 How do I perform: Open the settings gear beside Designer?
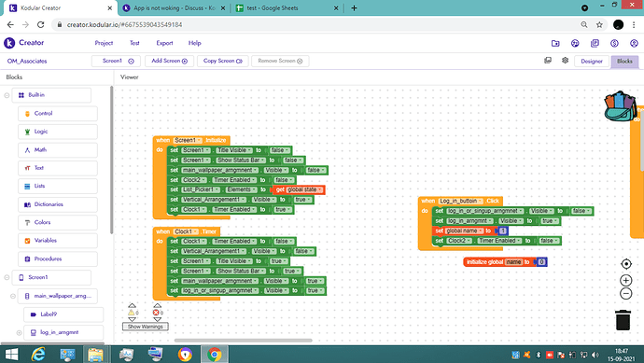566,61
